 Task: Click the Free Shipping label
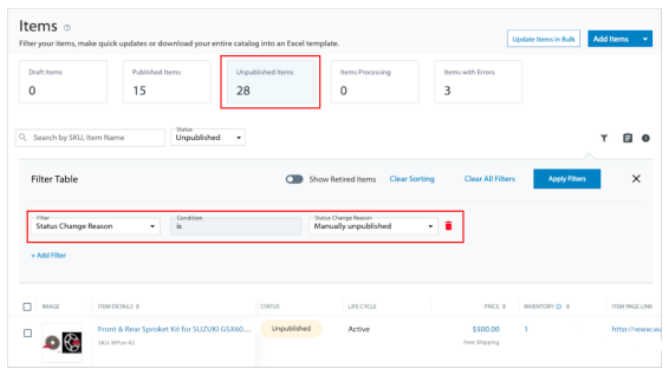pyautogui.click(x=481, y=342)
